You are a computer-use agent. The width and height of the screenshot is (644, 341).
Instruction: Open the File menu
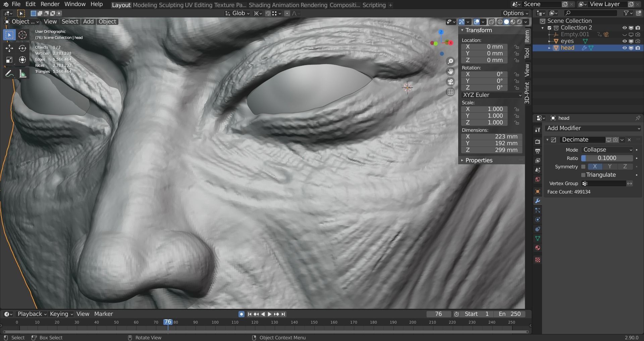tap(16, 4)
